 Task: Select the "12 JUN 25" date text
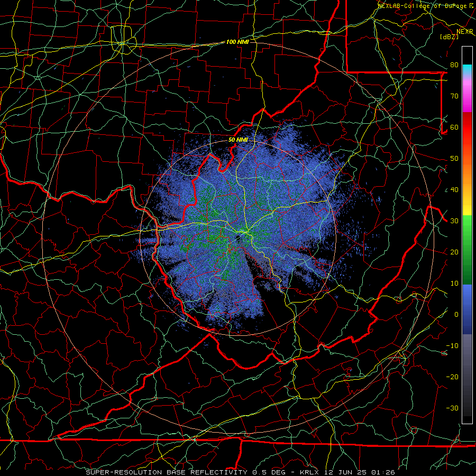(x=345, y=472)
